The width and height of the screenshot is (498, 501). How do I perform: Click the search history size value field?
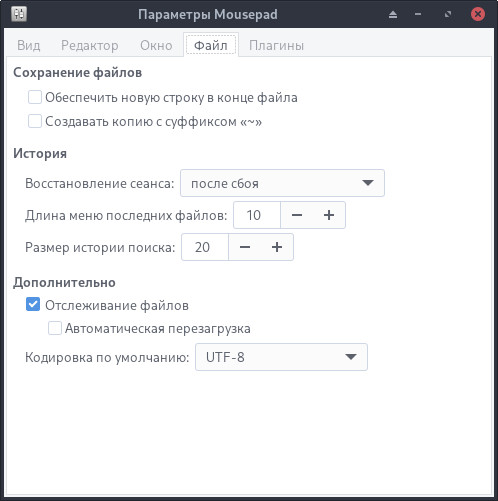coord(205,247)
